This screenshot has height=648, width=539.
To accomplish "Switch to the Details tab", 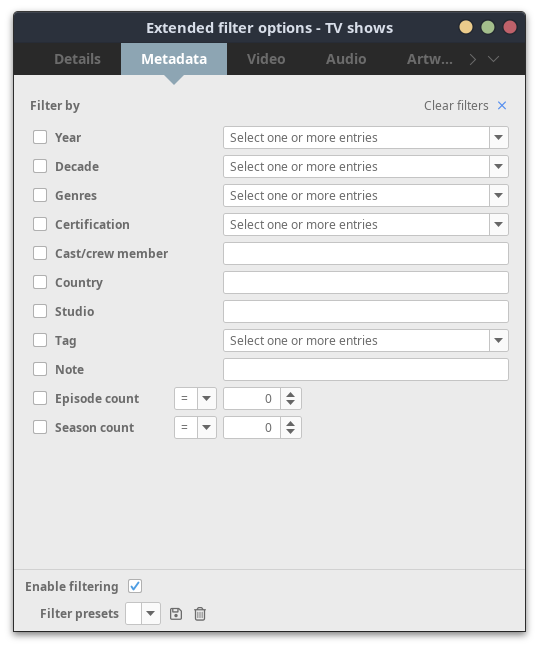I will coord(77,59).
